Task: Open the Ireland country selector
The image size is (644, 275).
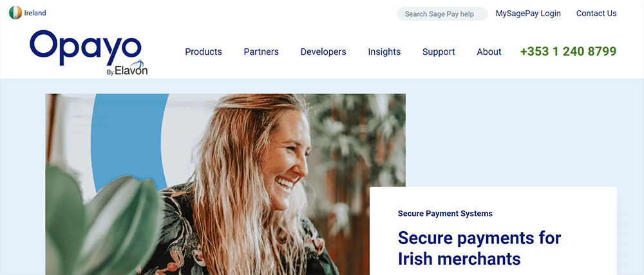Action: pos(28,13)
